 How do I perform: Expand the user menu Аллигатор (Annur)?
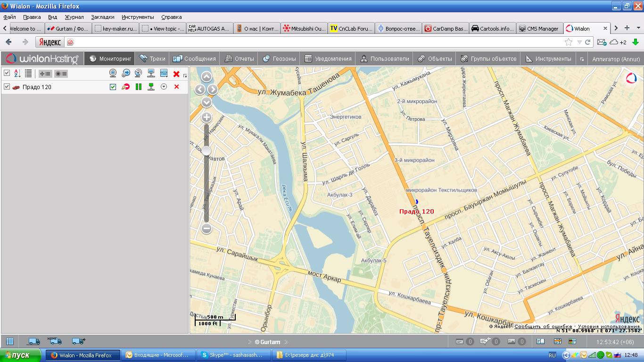(x=616, y=59)
